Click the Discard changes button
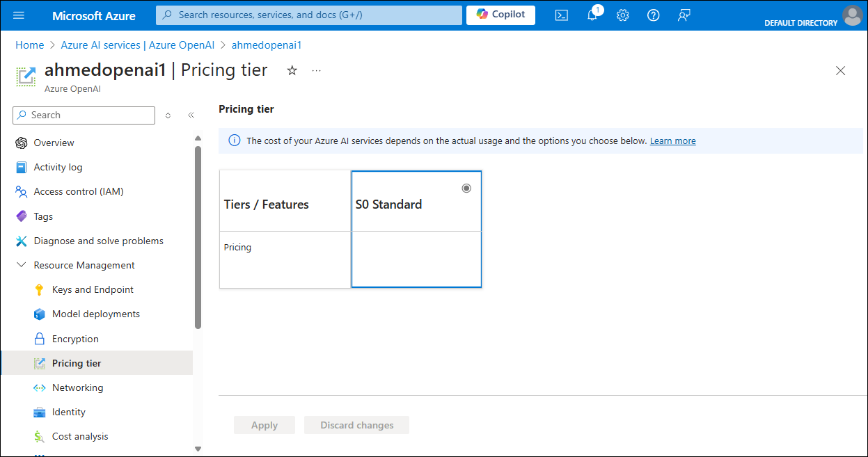Screen dimensions: 868x457 [x=356, y=425]
